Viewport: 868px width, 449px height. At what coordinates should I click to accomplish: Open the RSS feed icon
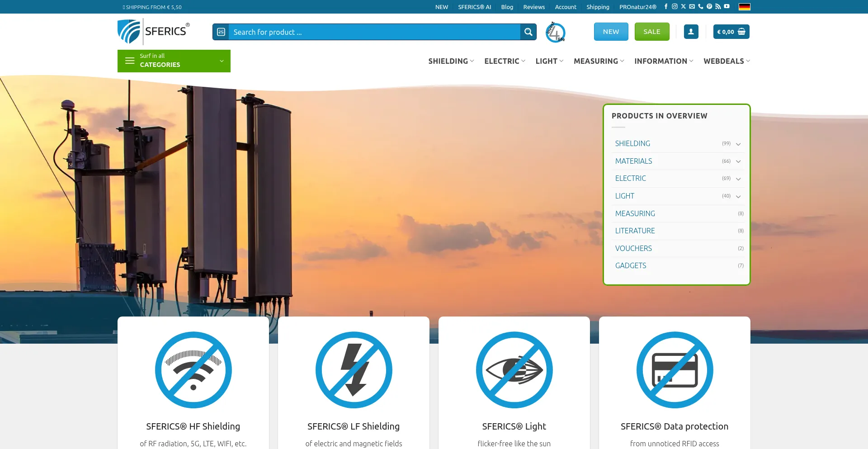click(718, 7)
